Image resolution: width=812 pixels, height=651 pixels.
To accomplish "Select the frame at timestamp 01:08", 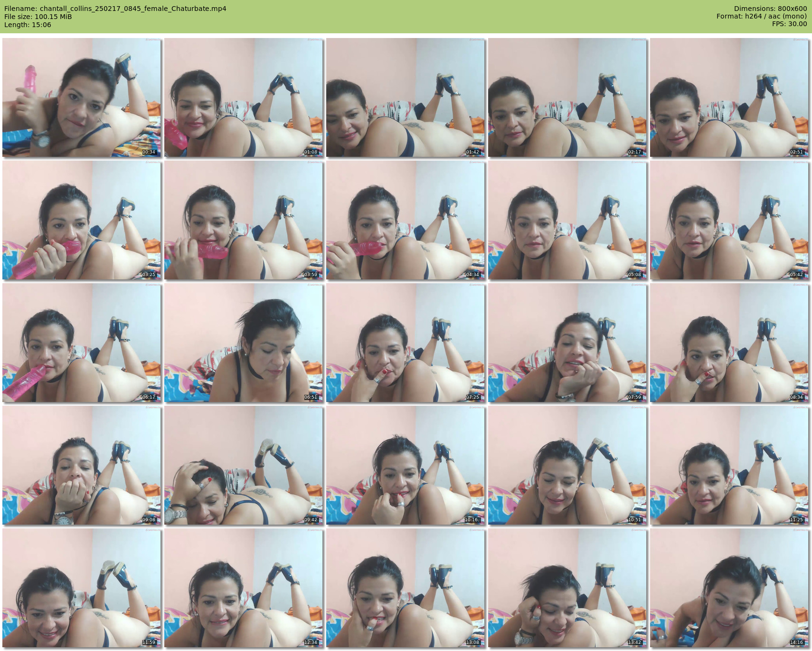I will pyautogui.click(x=244, y=97).
